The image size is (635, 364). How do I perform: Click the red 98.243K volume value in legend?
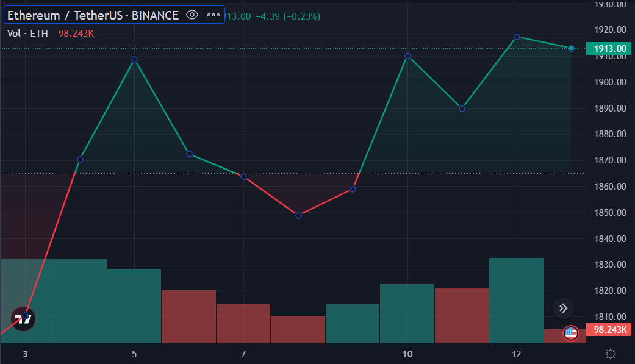coord(76,33)
